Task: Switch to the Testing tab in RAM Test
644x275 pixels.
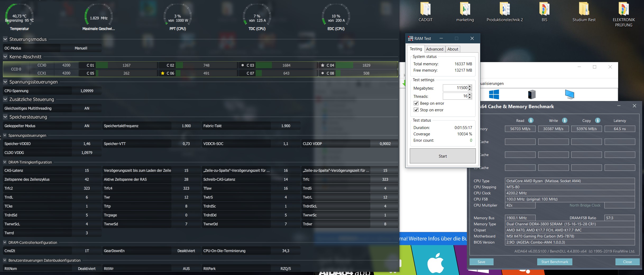Action: click(x=416, y=49)
